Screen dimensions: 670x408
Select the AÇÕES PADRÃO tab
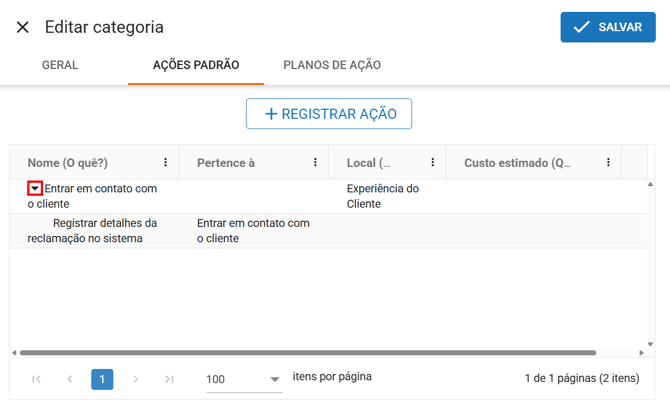pyautogui.click(x=196, y=65)
